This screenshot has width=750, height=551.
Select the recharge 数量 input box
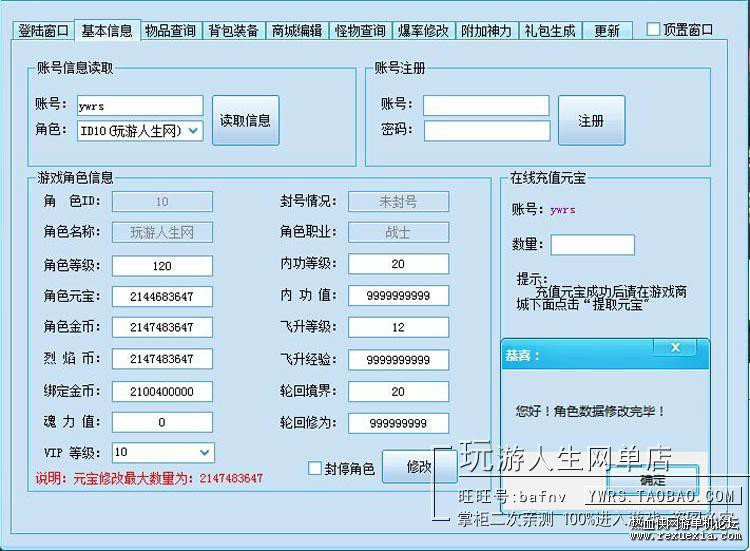pos(593,245)
